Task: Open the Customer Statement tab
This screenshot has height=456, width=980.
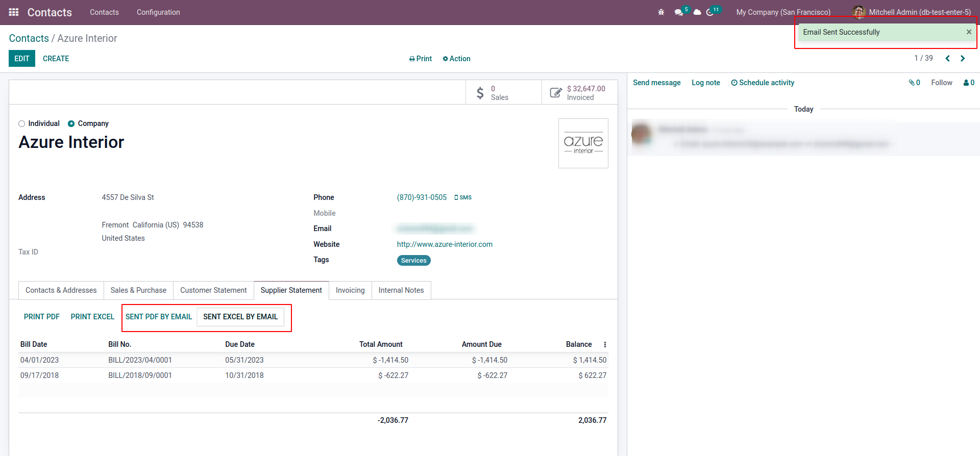Action: click(x=213, y=290)
